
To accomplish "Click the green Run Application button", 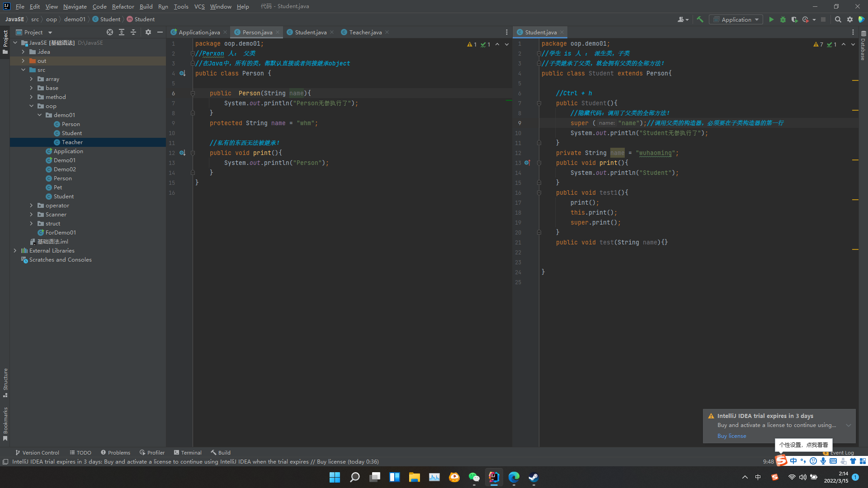I will click(x=771, y=19).
